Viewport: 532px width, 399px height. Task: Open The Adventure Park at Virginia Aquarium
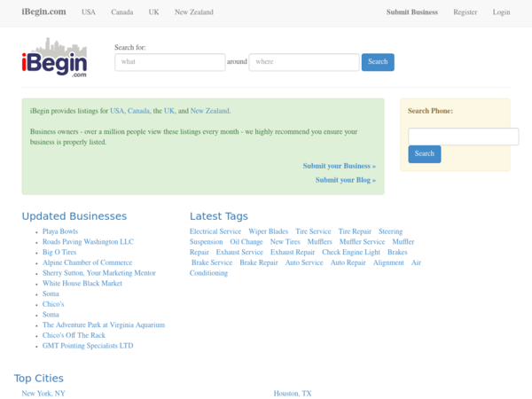click(104, 325)
